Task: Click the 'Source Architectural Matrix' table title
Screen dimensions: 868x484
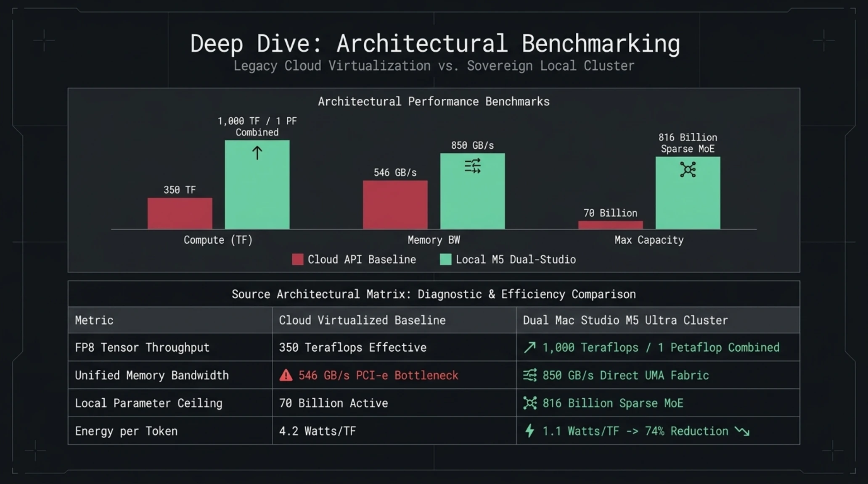Action: click(434, 294)
